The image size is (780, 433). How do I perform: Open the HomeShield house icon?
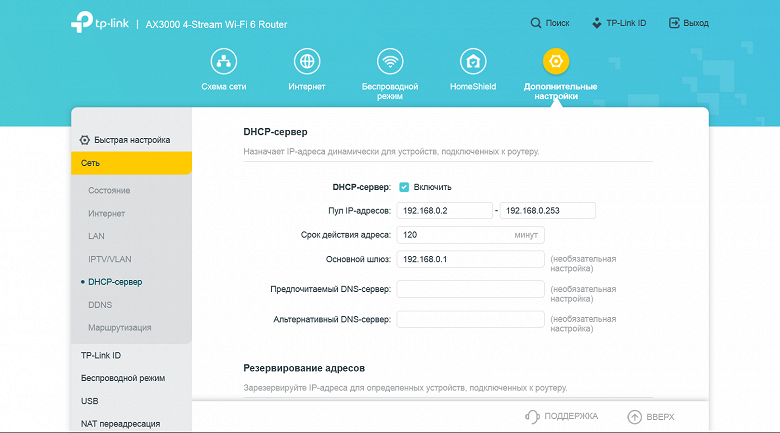pos(473,61)
